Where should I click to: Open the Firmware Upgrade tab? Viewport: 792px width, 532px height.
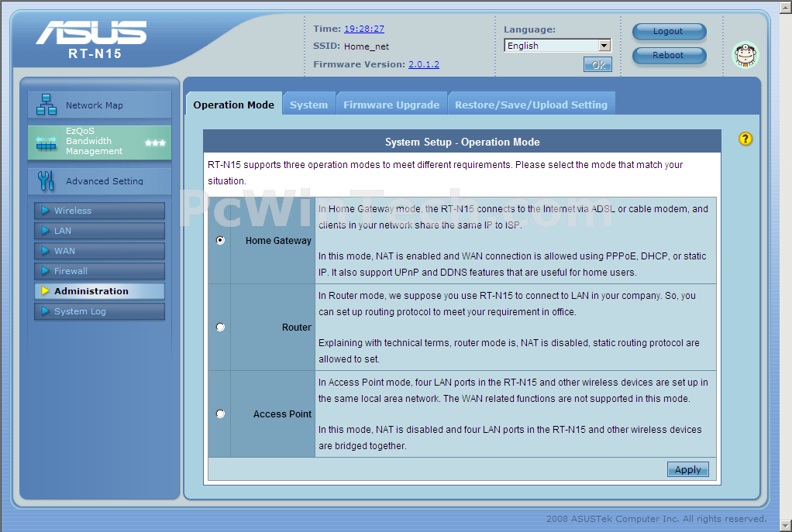pos(391,105)
